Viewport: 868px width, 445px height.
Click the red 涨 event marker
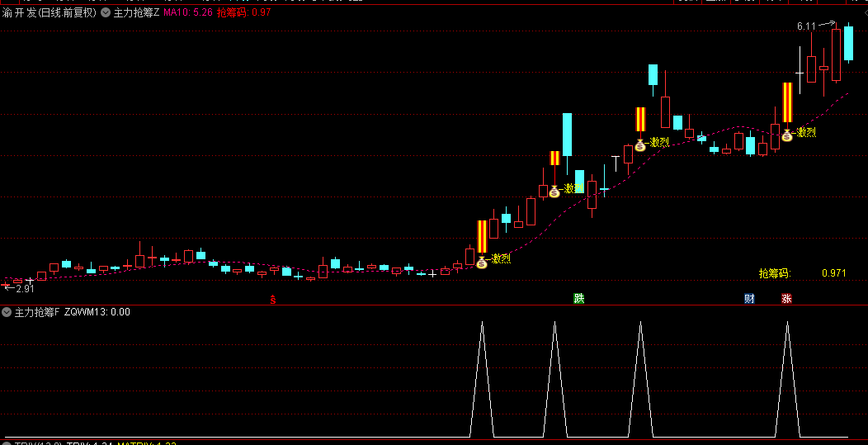(786, 299)
